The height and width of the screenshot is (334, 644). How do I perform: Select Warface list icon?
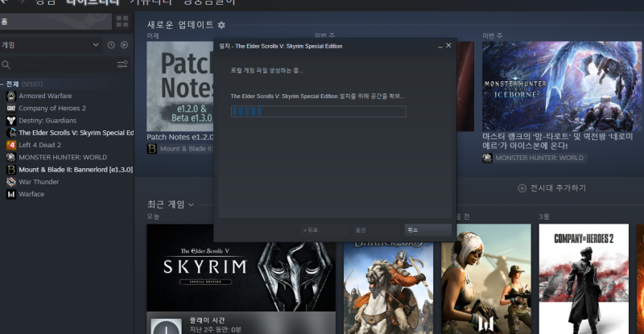tap(11, 194)
